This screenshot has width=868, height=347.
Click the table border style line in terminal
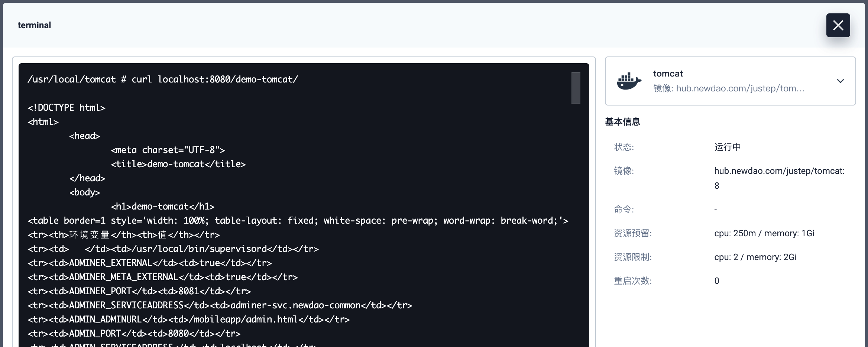coord(298,221)
